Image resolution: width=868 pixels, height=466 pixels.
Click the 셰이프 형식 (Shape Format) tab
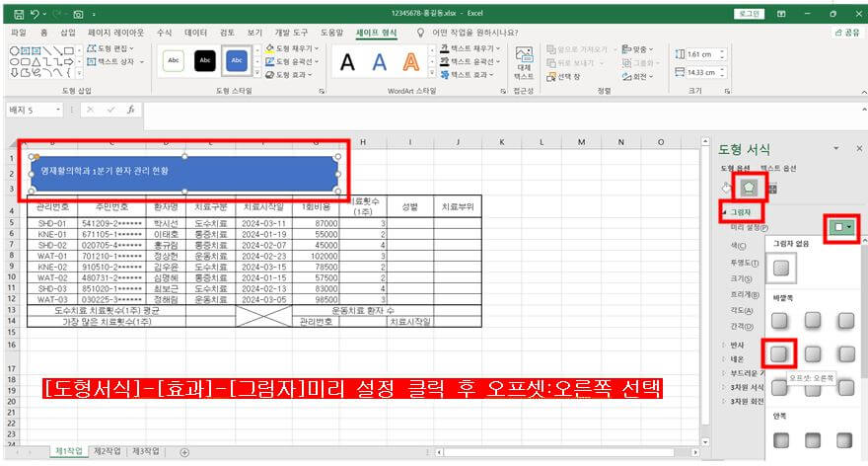(376, 33)
